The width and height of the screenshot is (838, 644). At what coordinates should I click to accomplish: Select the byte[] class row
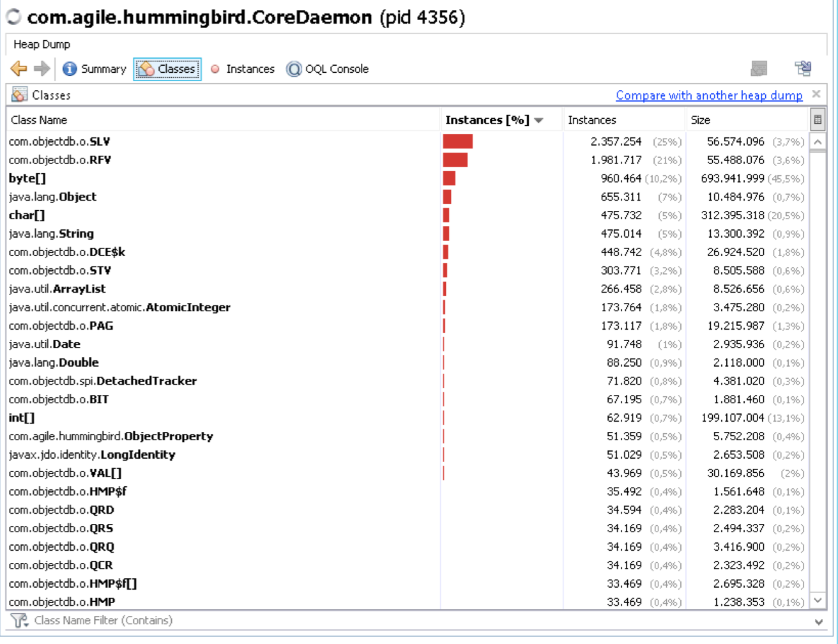[x=408, y=178]
